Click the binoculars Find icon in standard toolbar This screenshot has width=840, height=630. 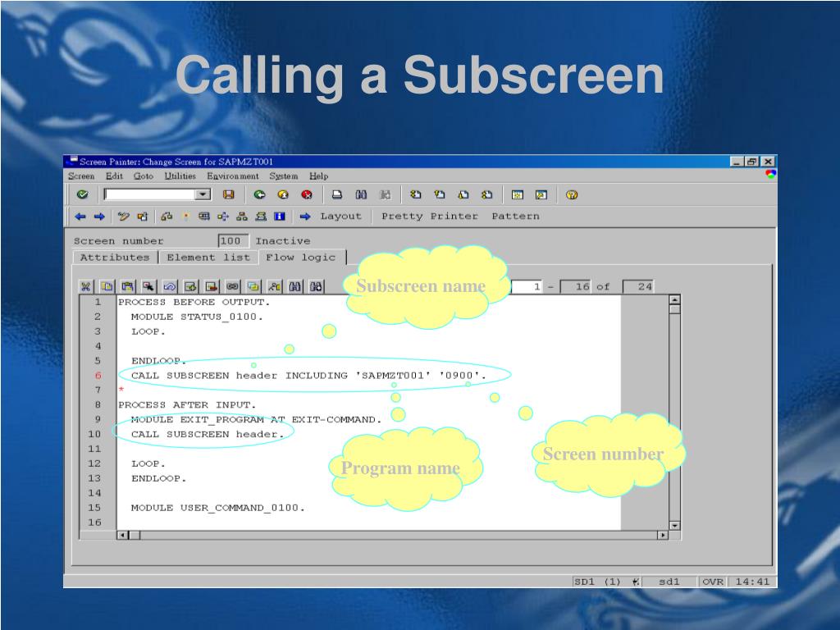361,195
